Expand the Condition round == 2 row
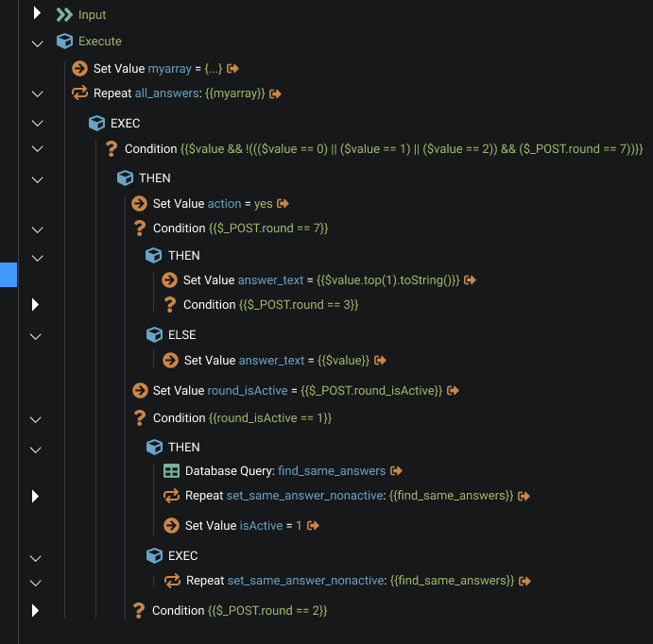Screen dimensions: 653x644 coord(37,611)
